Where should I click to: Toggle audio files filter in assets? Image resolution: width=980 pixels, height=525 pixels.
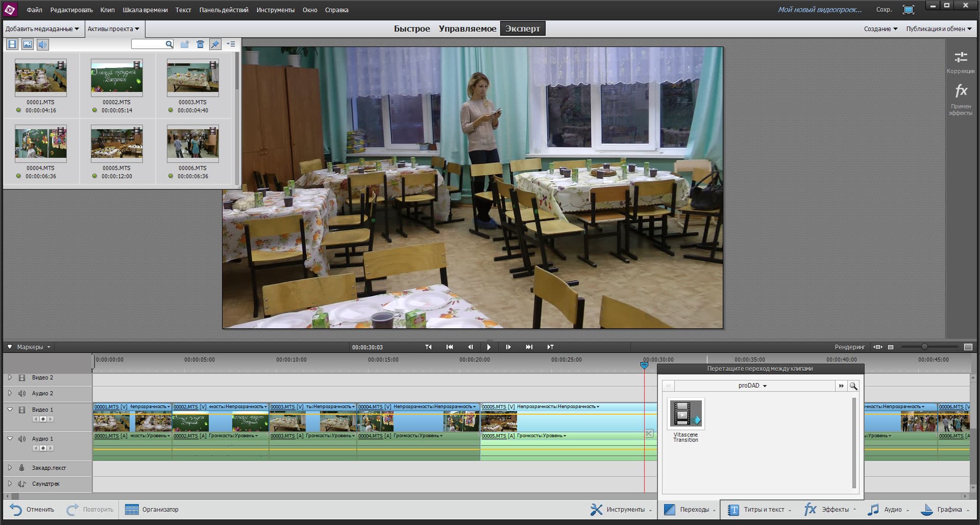pyautogui.click(x=42, y=44)
